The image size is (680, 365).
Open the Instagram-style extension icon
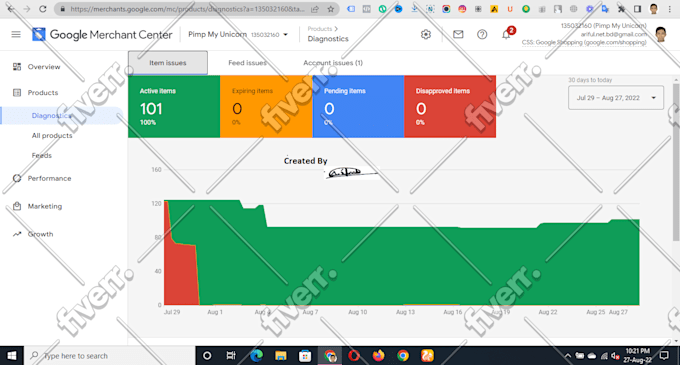click(x=462, y=9)
